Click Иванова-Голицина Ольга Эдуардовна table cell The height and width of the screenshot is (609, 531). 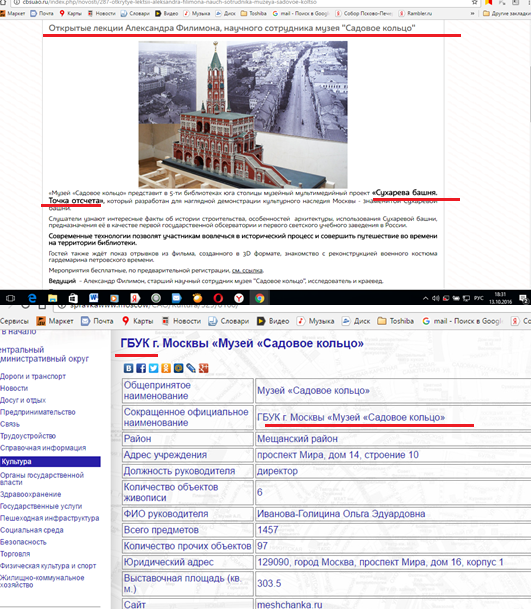pyautogui.click(x=393, y=514)
